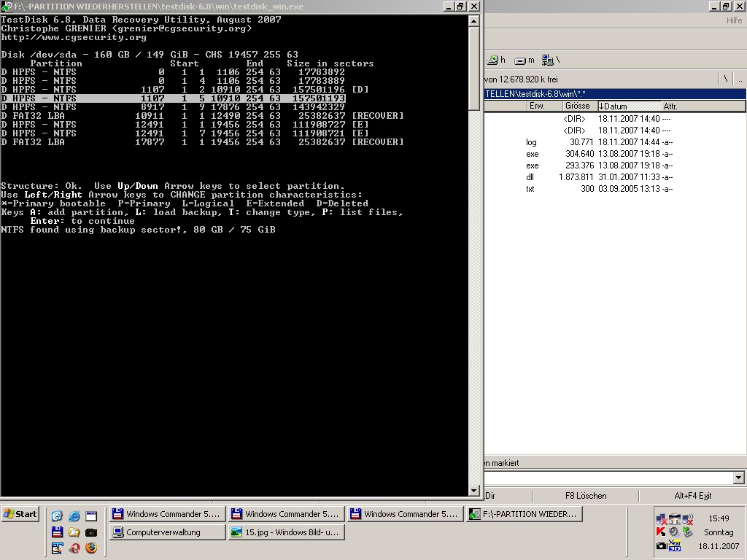Open the sunglasses face tray icon
Screen dimensions: 747x560
pyautogui.click(x=674, y=519)
